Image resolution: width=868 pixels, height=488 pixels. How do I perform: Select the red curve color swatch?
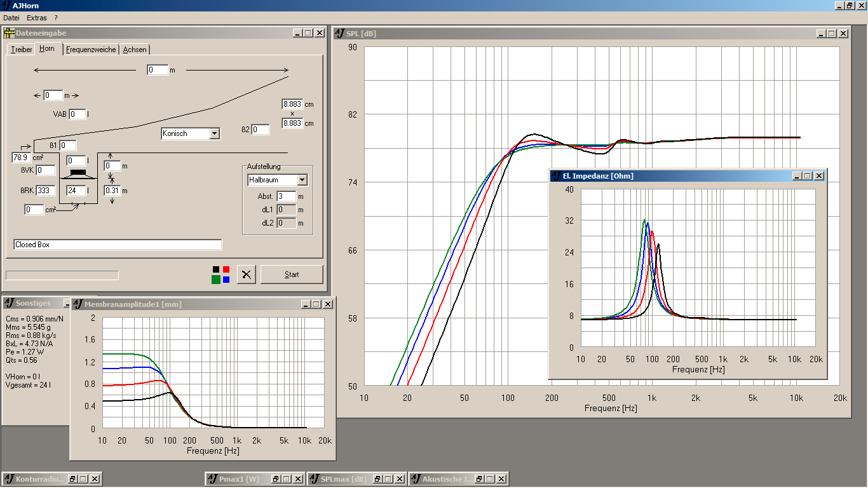click(x=226, y=269)
